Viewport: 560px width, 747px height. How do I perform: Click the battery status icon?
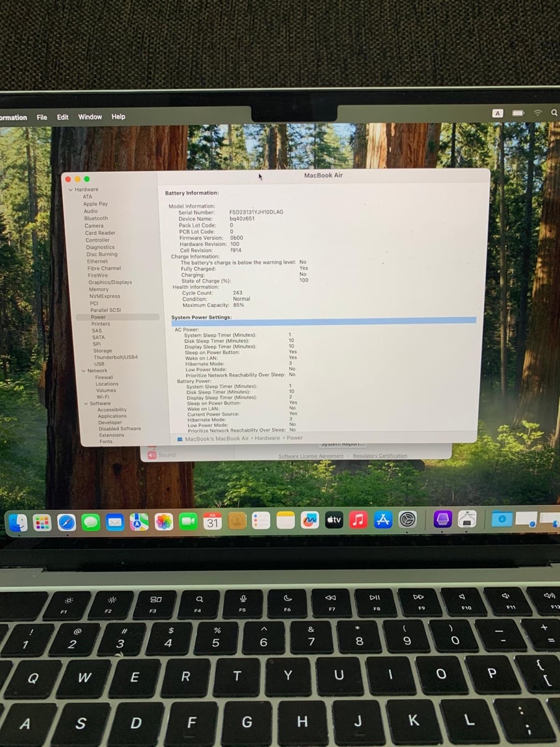pos(518,113)
